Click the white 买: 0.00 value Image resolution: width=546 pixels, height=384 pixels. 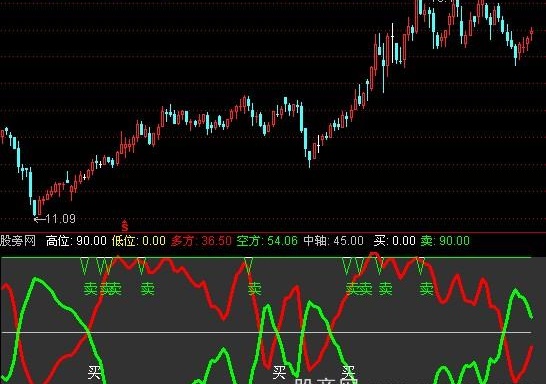point(395,241)
